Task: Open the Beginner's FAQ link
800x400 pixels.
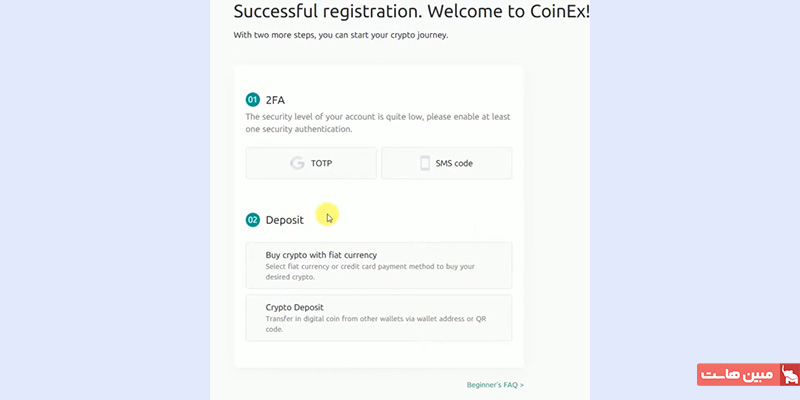Action: pos(493,385)
